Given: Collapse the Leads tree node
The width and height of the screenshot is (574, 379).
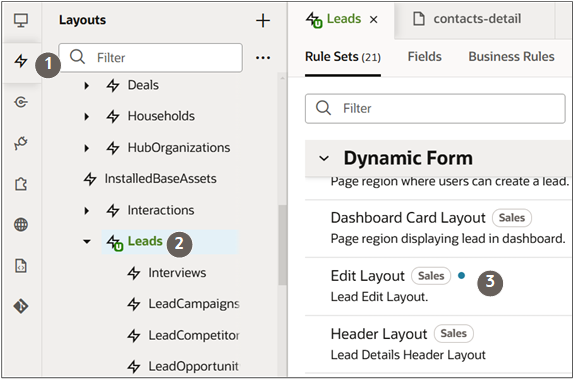Looking at the screenshot, I should tap(87, 242).
